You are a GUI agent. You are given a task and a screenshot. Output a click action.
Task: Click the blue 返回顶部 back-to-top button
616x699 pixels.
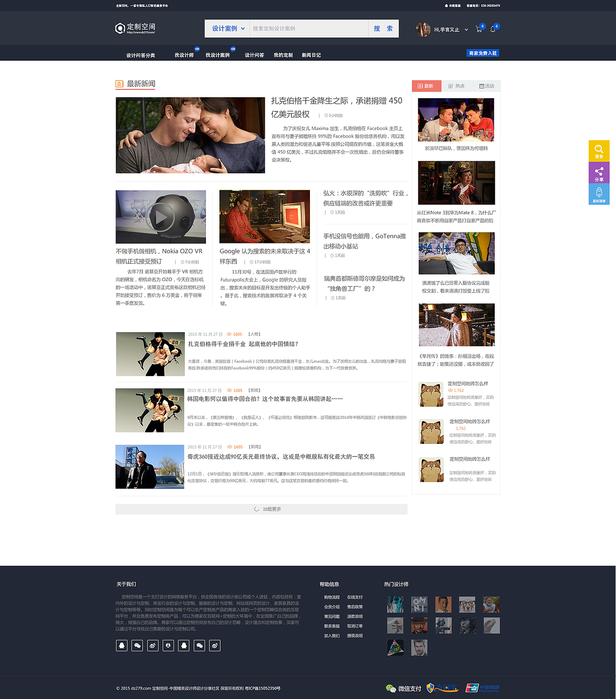click(x=599, y=194)
